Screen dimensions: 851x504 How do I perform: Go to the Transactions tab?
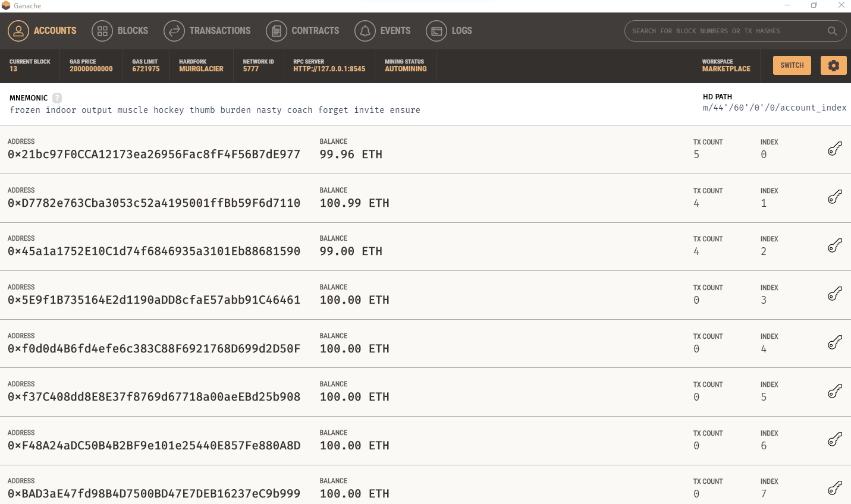pos(207,31)
